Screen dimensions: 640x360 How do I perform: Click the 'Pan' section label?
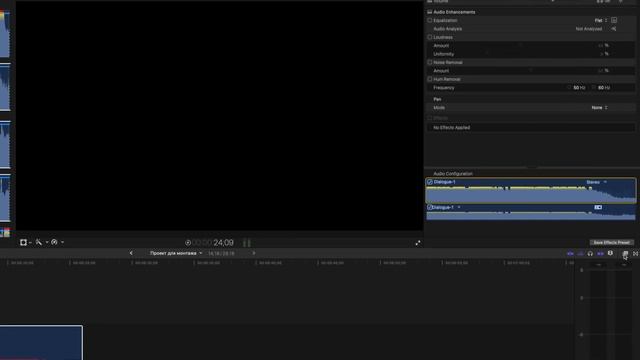click(437, 99)
